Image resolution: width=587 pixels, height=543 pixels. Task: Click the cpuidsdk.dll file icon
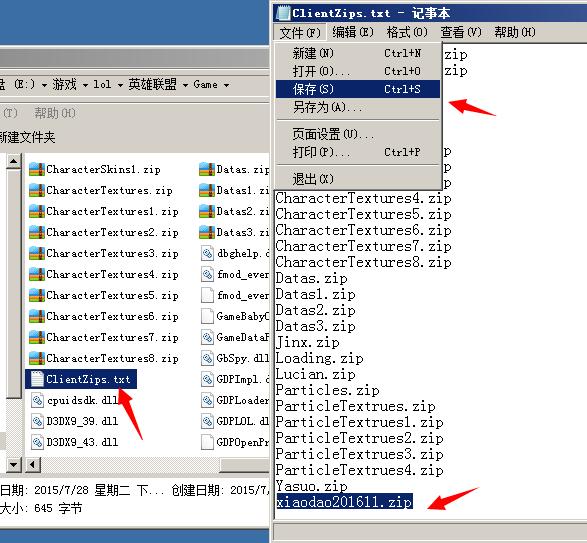37,400
